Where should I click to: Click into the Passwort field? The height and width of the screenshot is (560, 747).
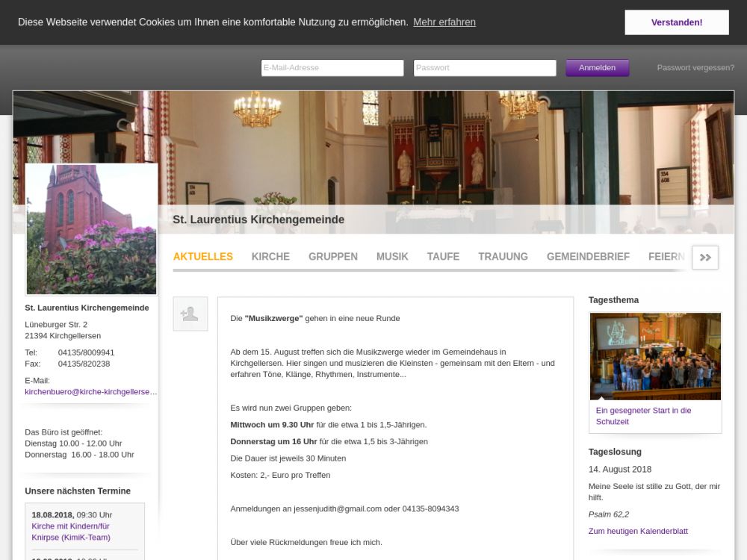pos(484,68)
